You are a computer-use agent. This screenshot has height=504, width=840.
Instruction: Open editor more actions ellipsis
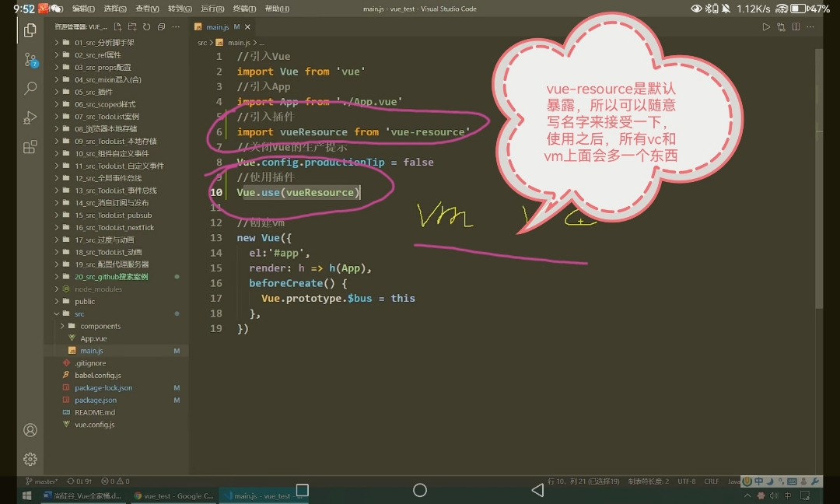pos(810,26)
